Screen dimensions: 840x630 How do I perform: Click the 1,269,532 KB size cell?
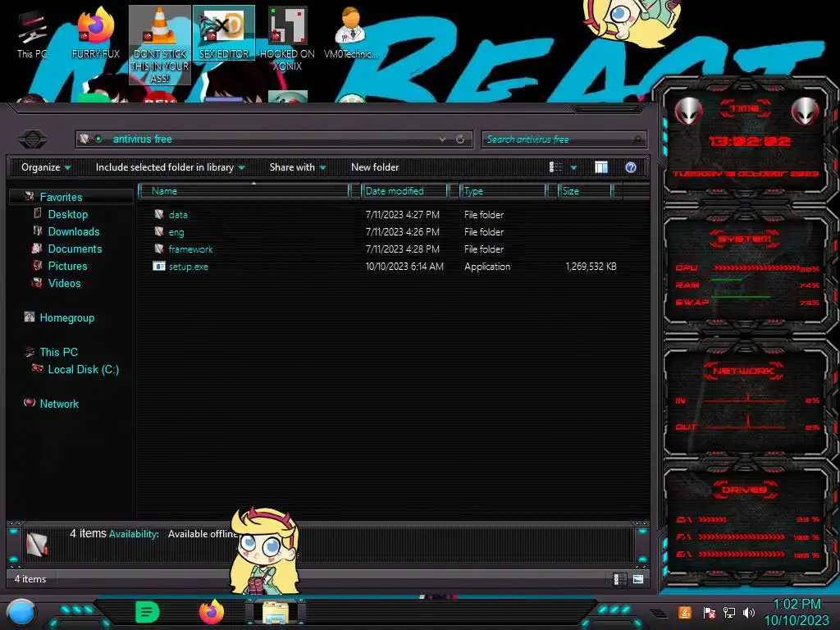[591, 267]
